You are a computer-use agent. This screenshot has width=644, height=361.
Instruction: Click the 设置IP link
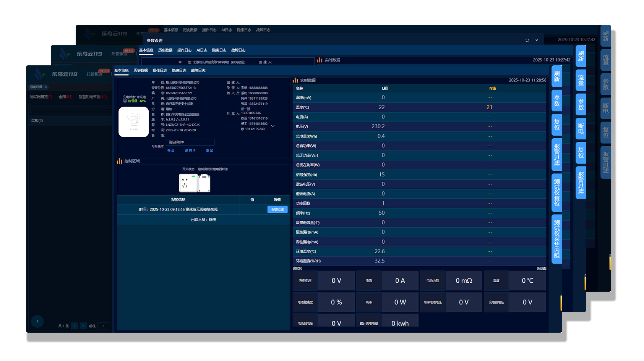click(x=190, y=151)
